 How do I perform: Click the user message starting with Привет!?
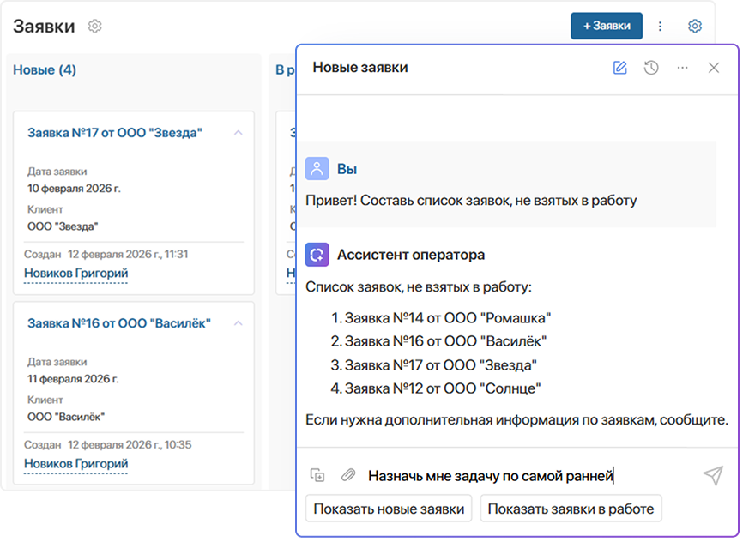471,201
